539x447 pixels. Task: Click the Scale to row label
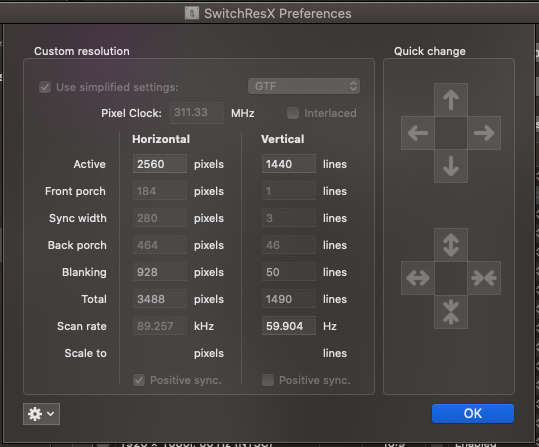tap(86, 353)
